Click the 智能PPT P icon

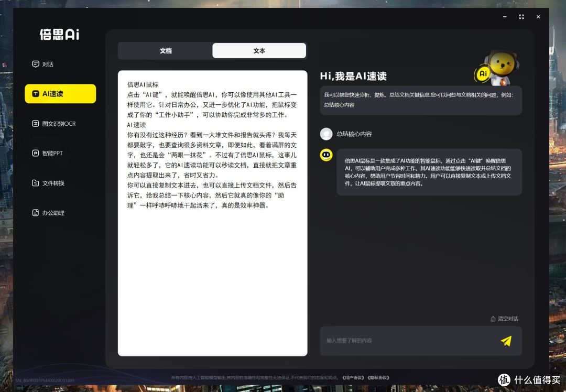36,153
